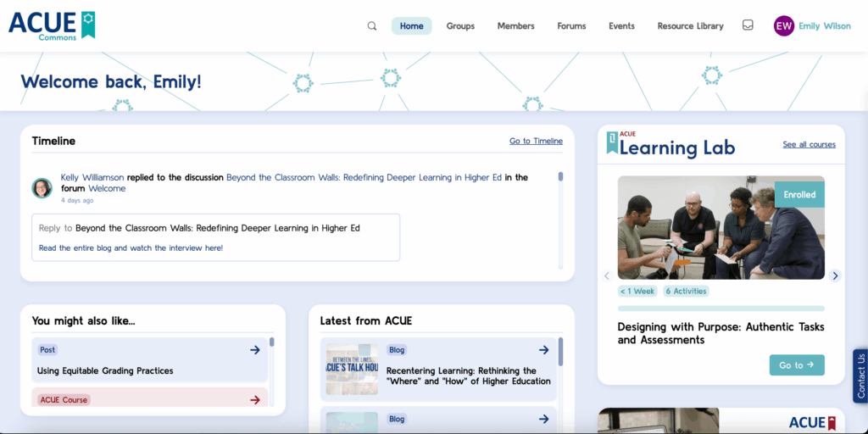Click the EW profile avatar

click(x=784, y=25)
